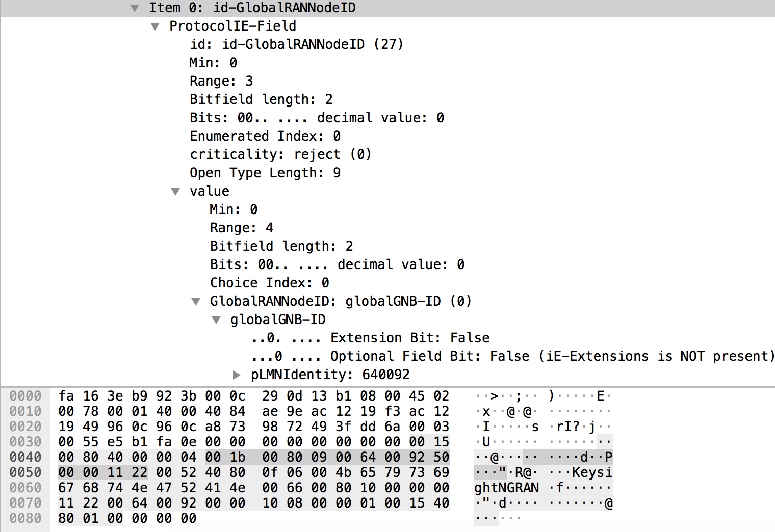Collapse GlobalRANNodeID: globalGNB-ID node

196,302
